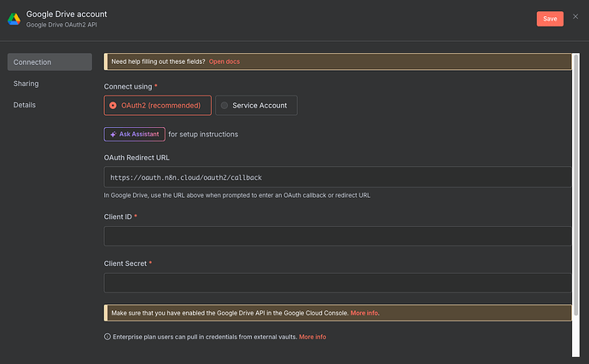Select the OAuth2 (recommended) option
589x364 pixels.
coord(157,106)
